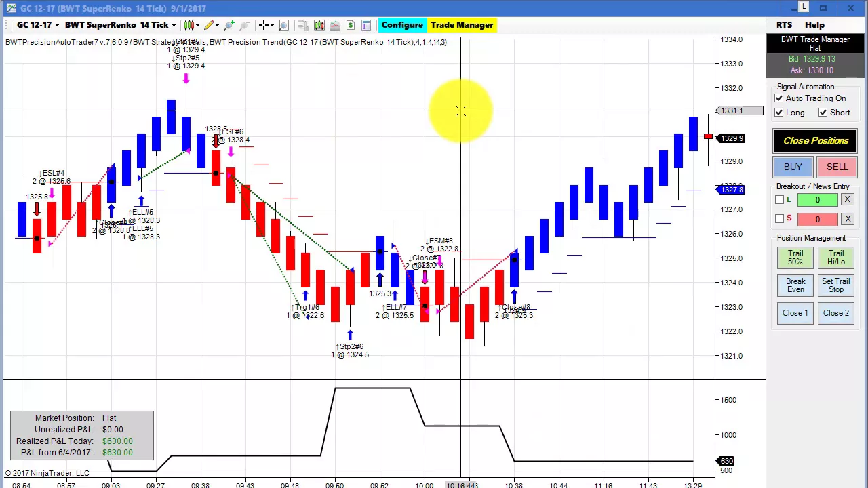Viewport: 868px width, 488px height.
Task: Click the red S breakout price field
Action: [817, 219]
